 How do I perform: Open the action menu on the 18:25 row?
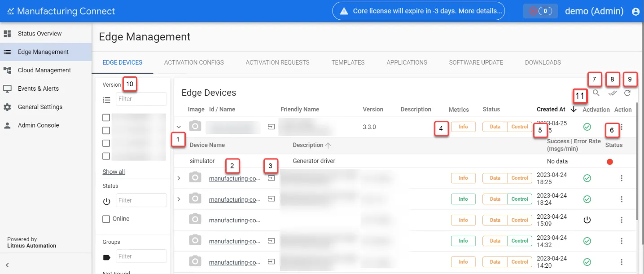(x=622, y=178)
